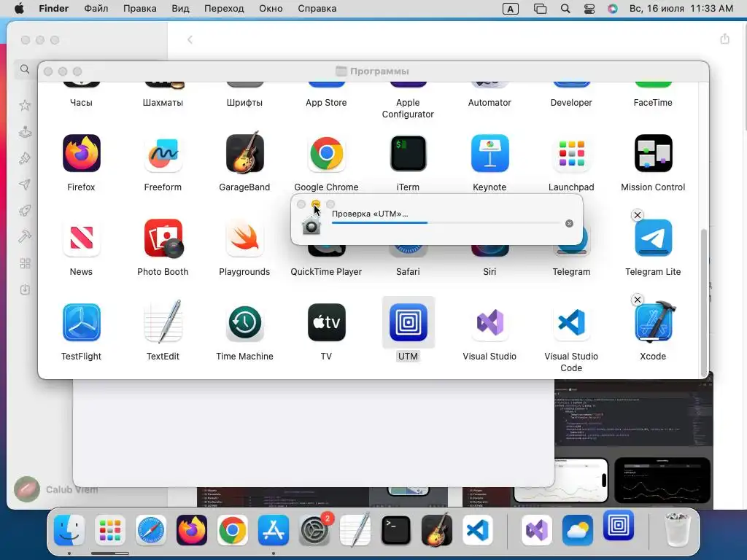Select the Safari label in Программы
Viewport: 747px width, 560px height.
pyautogui.click(x=408, y=271)
